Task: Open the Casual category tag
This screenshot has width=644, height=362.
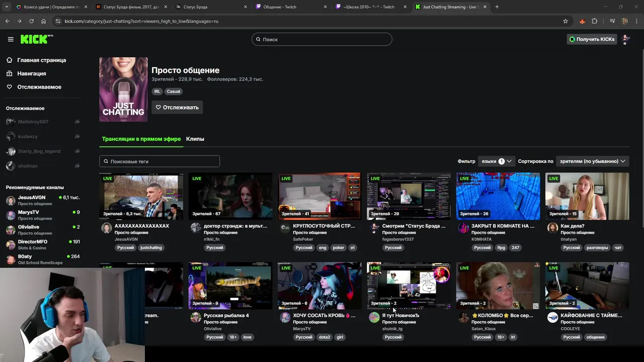Action: pyautogui.click(x=174, y=92)
